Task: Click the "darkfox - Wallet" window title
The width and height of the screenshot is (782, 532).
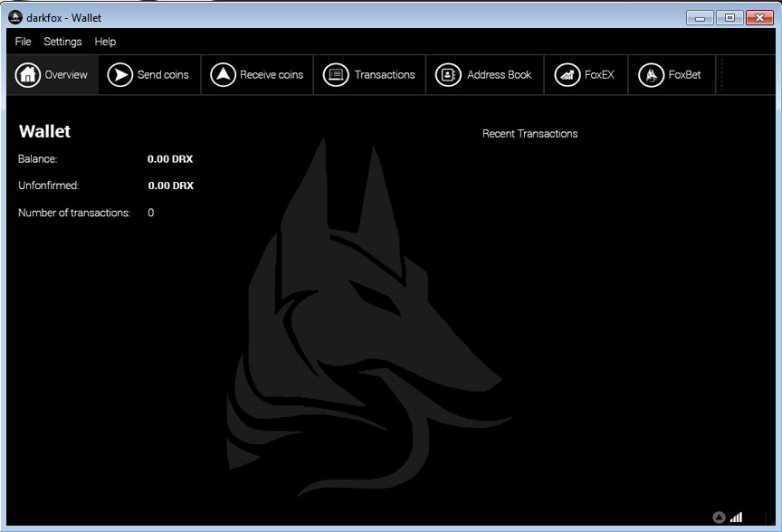Action: pyautogui.click(x=64, y=18)
